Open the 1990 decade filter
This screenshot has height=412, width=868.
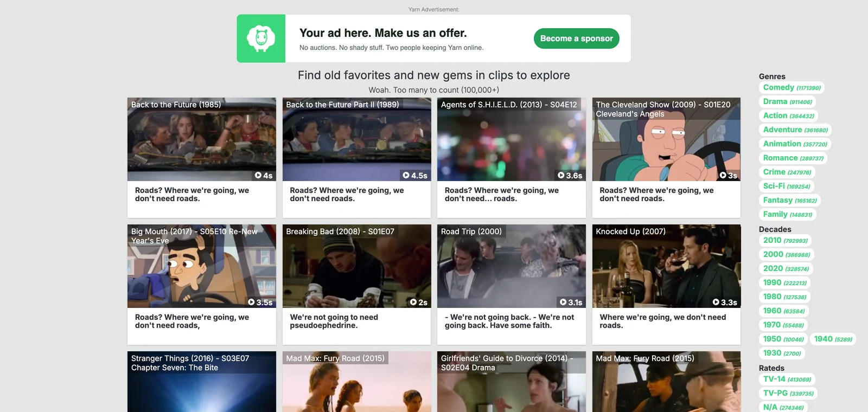(x=784, y=282)
